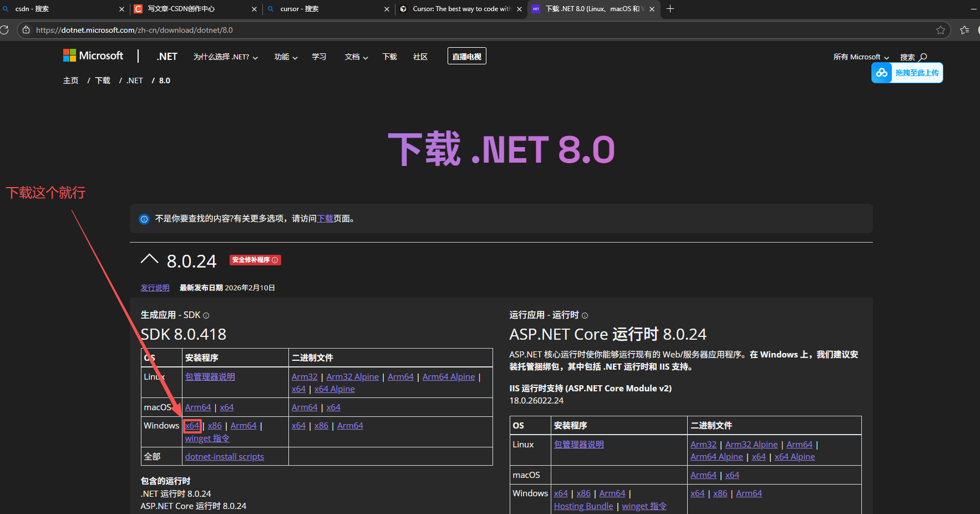Open the search magnifier in the site header

[923, 57]
